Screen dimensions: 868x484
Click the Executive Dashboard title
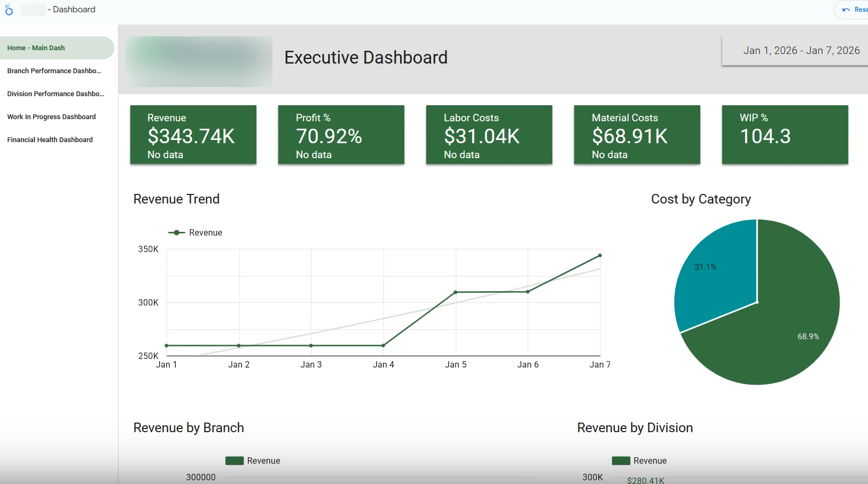tap(366, 57)
